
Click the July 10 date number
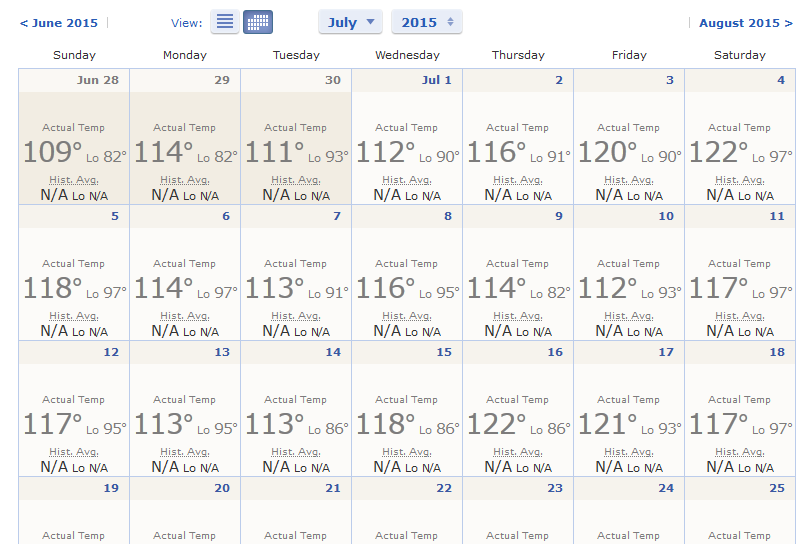[x=666, y=216]
